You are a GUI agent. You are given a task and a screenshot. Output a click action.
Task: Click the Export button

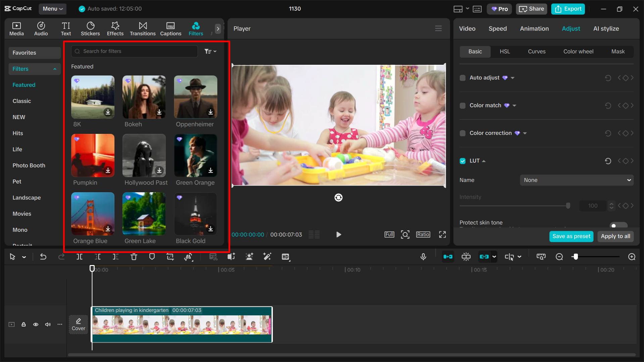[x=567, y=9]
